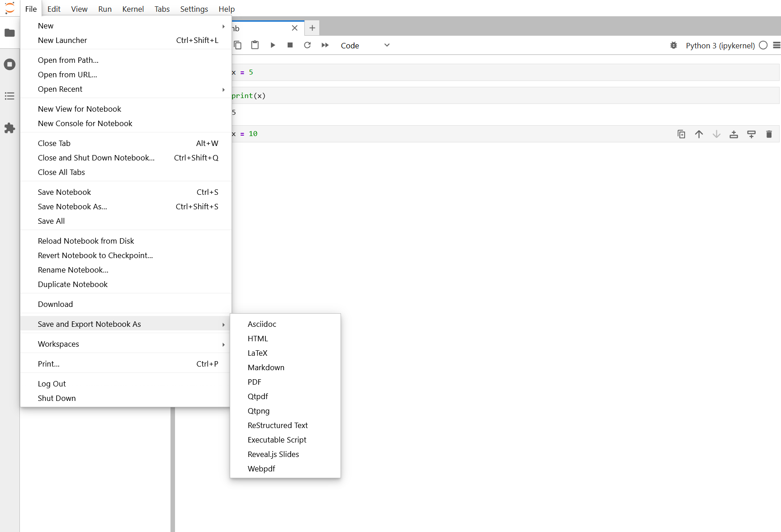Select Save Notebook

(126, 192)
